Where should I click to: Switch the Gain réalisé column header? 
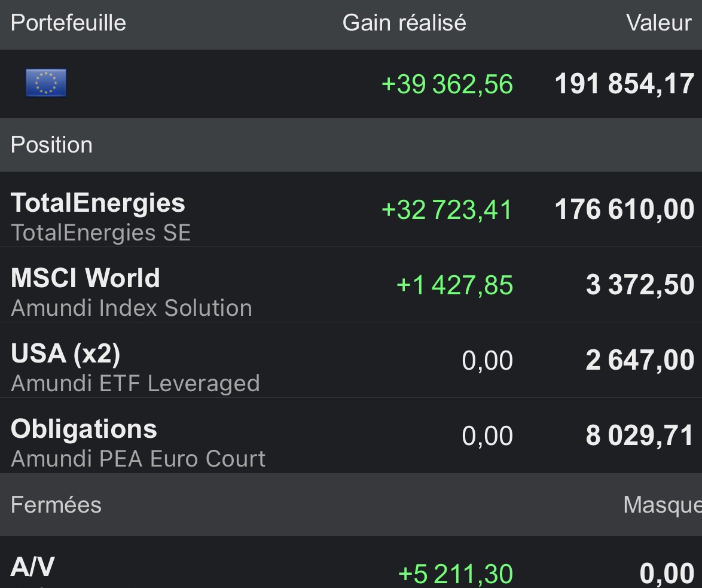[x=404, y=23]
